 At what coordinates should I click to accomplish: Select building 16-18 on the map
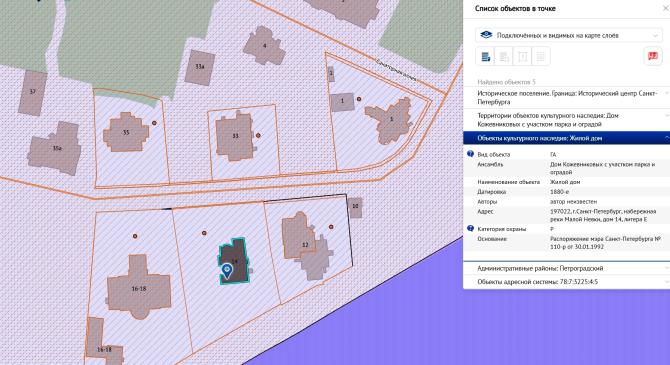click(139, 288)
